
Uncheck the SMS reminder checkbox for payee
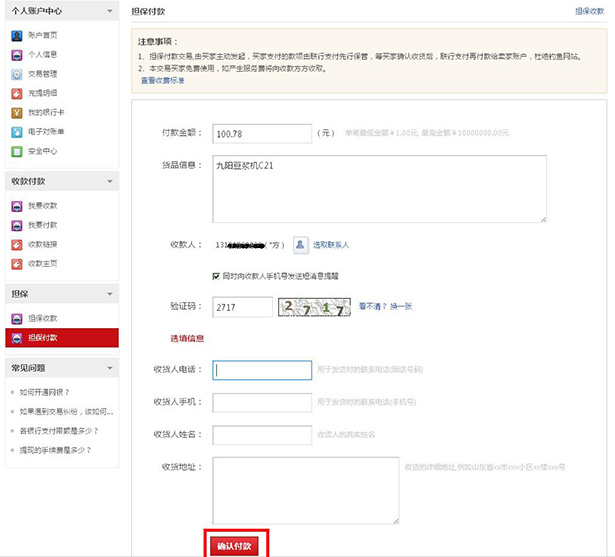(216, 275)
